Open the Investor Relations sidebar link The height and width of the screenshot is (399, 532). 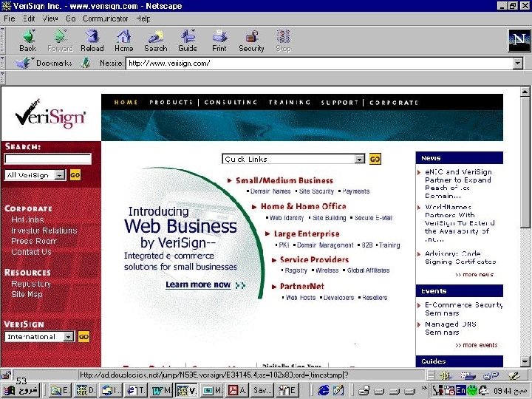(44, 231)
